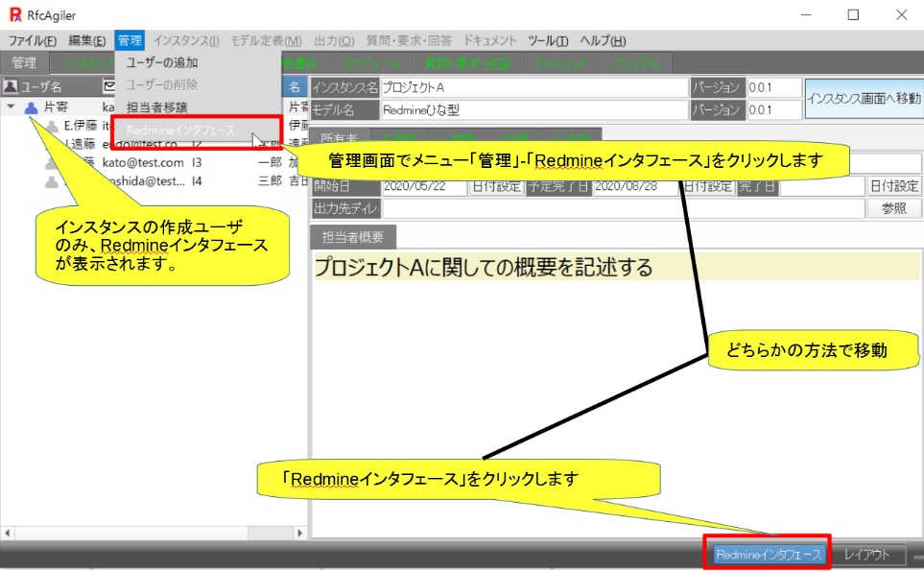
Task: Click the 参照 browse button
Action: (894, 208)
